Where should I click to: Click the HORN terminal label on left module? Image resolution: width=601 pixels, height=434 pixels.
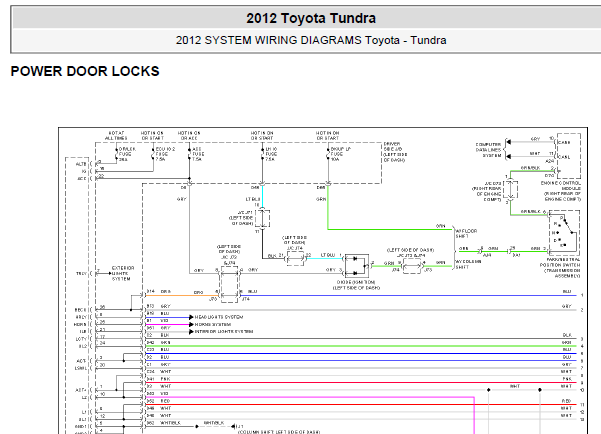[x=80, y=324]
